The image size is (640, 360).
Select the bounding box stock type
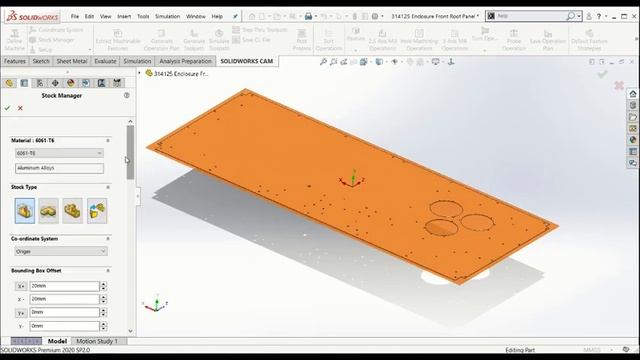[25, 211]
